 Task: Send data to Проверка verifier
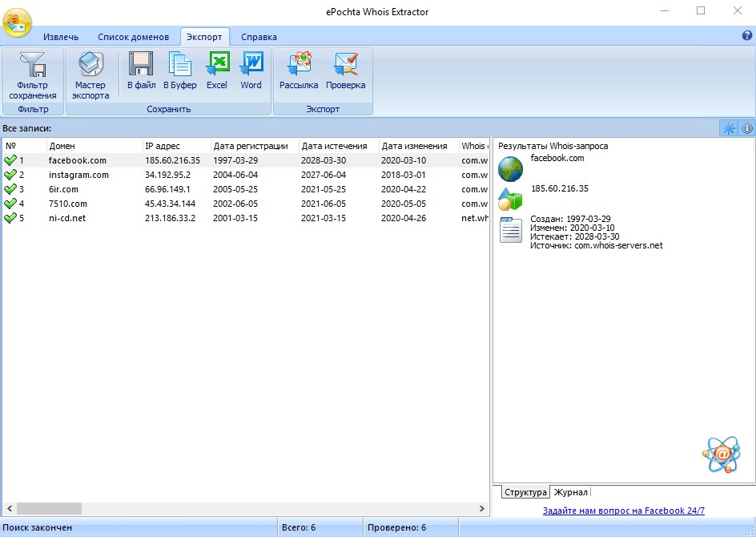[346, 71]
